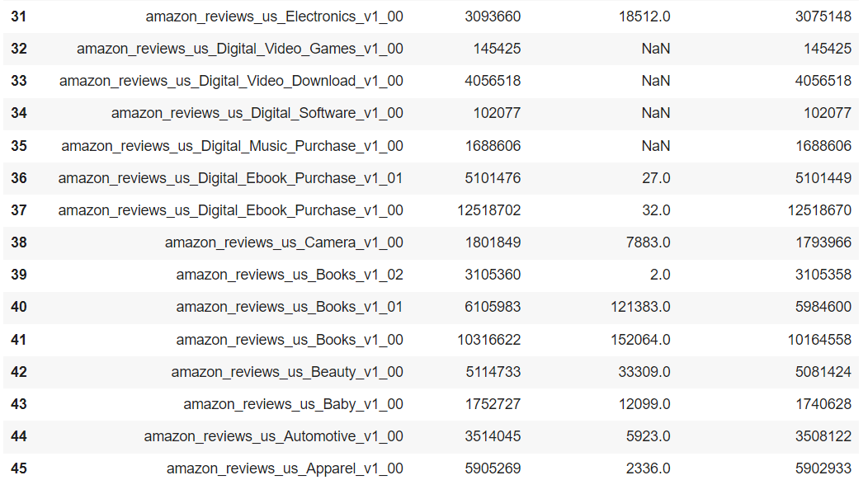Click amazon_reviews_us_Books_v1_02

coord(290,275)
